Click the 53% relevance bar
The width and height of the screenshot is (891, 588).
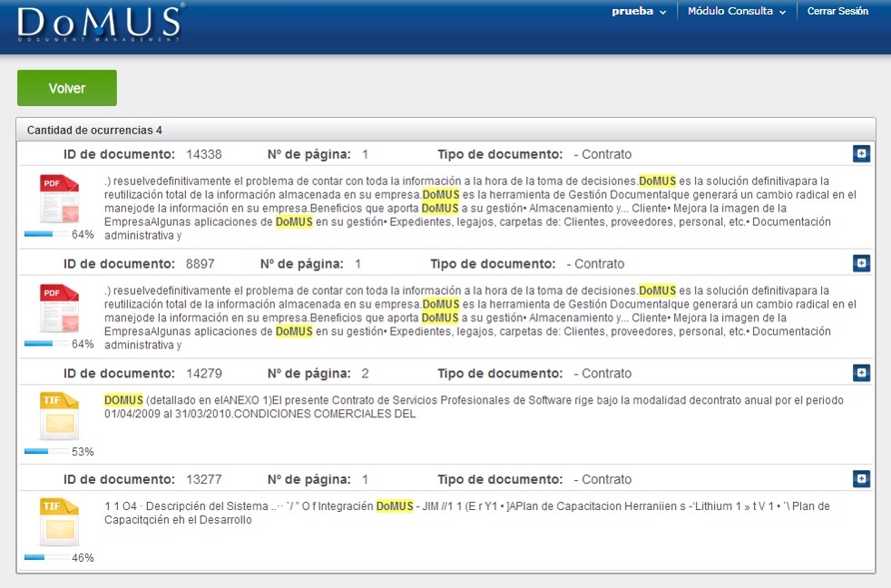46,452
